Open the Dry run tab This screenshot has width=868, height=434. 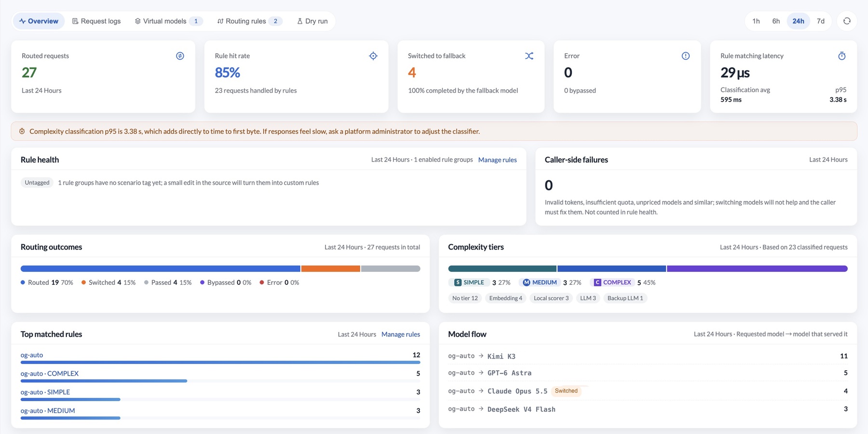pyautogui.click(x=312, y=21)
